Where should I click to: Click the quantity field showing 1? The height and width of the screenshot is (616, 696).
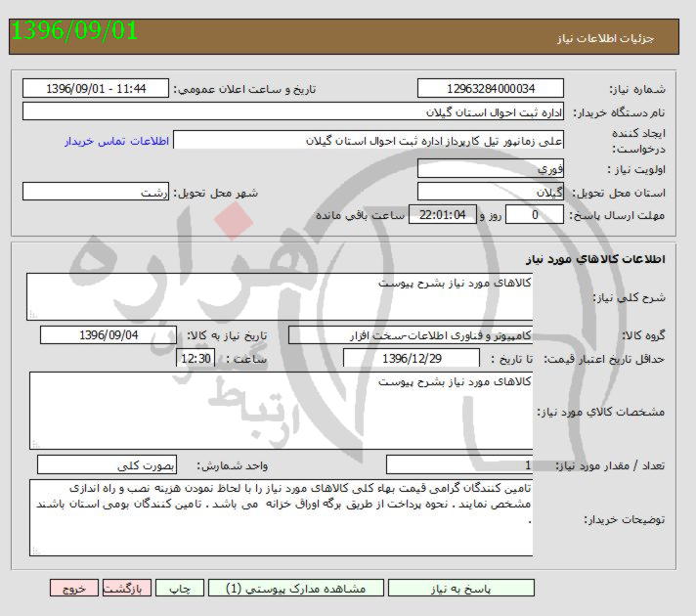click(459, 465)
